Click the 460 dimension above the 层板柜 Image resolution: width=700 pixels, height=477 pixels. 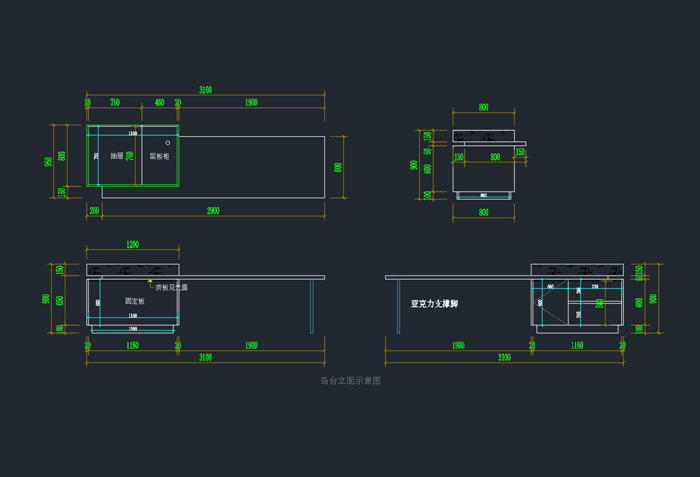(159, 102)
